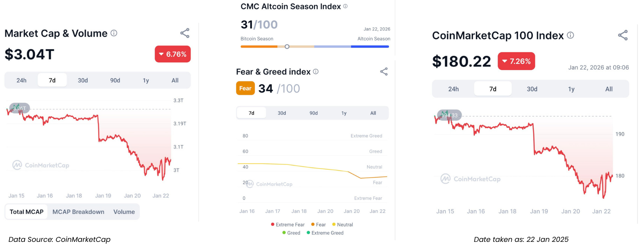Select 1y range in CoinMarketCap 100 panel
644x247 pixels.
[x=571, y=89]
